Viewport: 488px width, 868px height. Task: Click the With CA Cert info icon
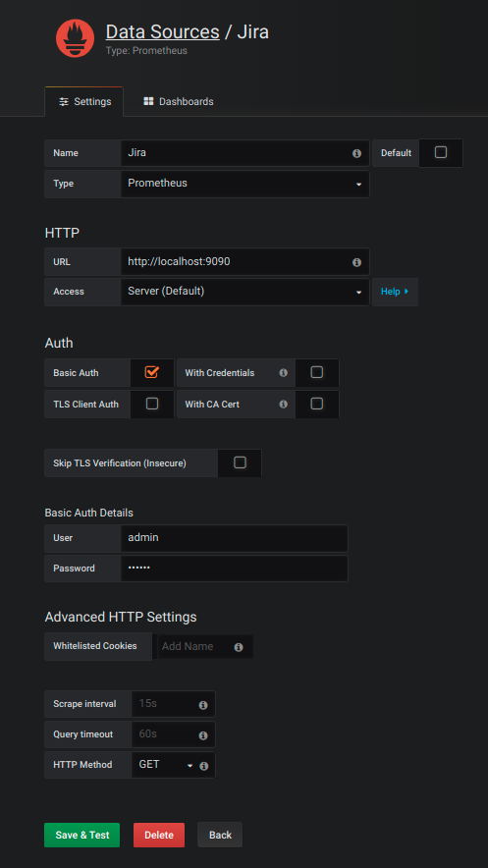284,405
